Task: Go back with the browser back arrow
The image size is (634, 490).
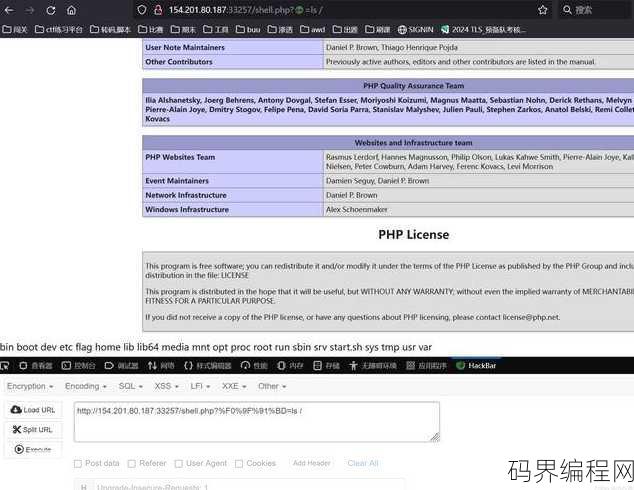Action: [x=9, y=10]
